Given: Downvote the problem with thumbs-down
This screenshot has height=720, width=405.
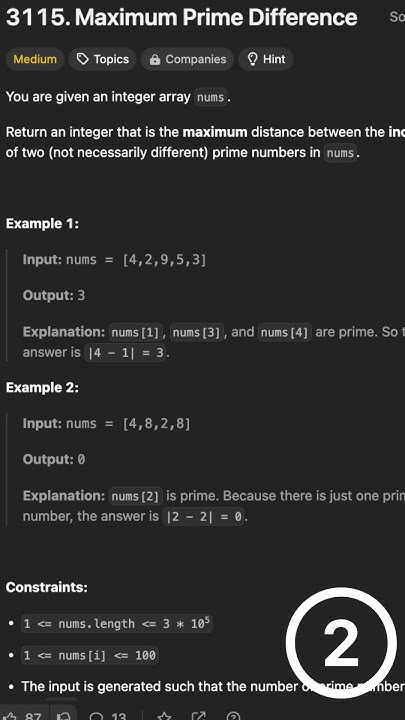Looking at the screenshot, I should coord(63,715).
